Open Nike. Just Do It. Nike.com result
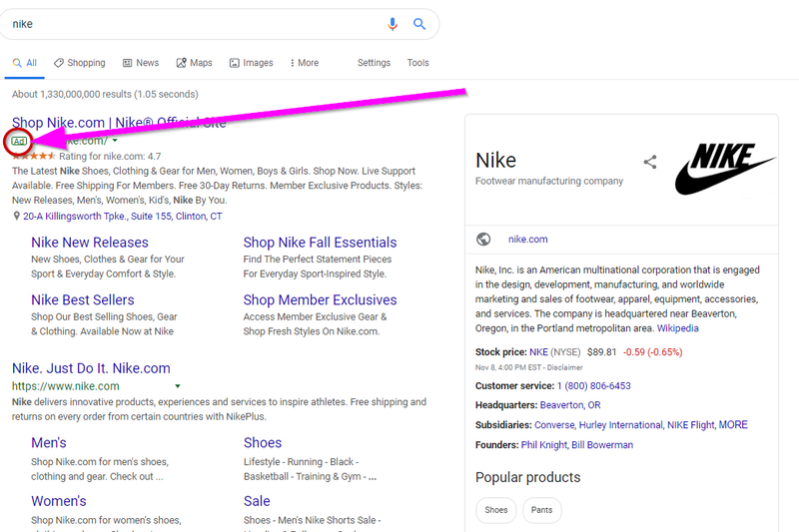This screenshot has height=532, width=799. (x=91, y=368)
